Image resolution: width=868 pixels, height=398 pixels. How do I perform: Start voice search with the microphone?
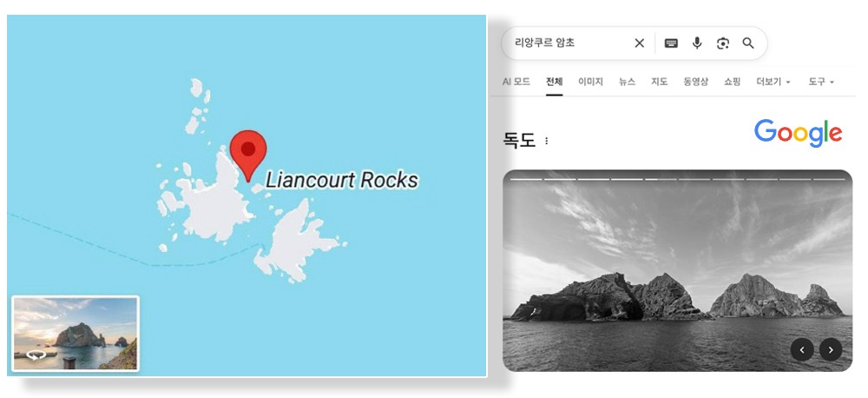pos(697,43)
